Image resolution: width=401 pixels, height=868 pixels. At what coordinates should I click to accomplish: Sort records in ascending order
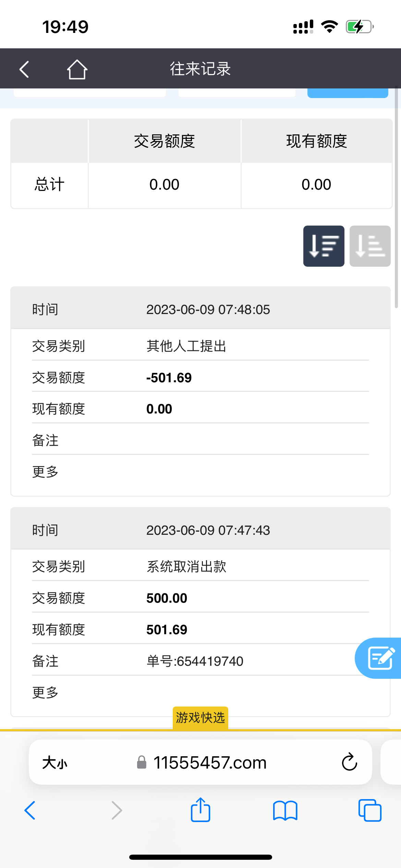point(370,246)
